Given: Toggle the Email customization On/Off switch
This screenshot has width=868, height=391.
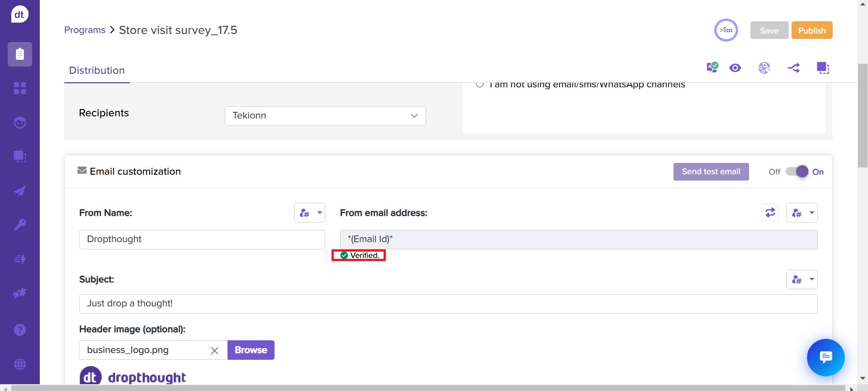Looking at the screenshot, I should [797, 172].
